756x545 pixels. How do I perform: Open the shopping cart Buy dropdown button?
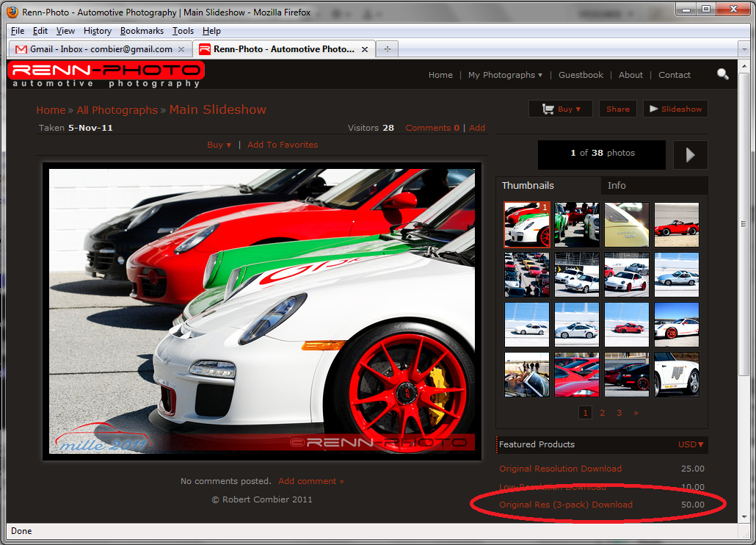(560, 109)
